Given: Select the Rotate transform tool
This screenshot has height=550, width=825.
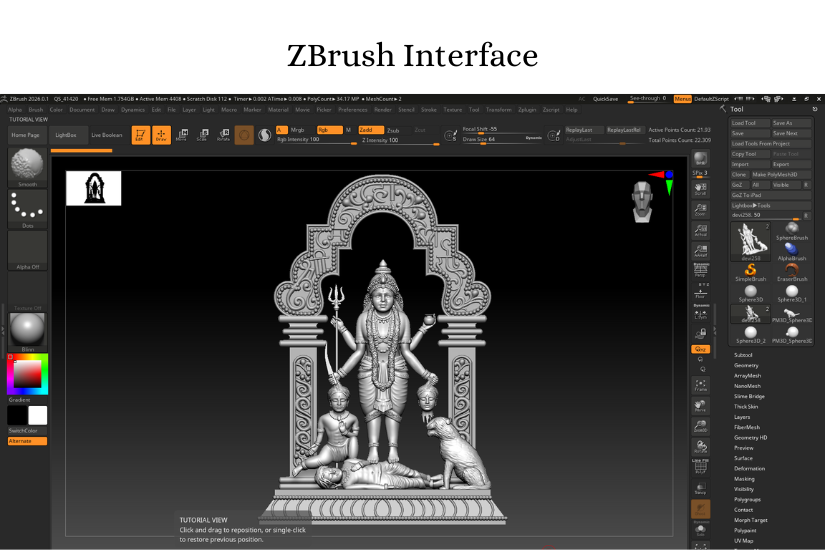Looking at the screenshot, I should click(224, 135).
